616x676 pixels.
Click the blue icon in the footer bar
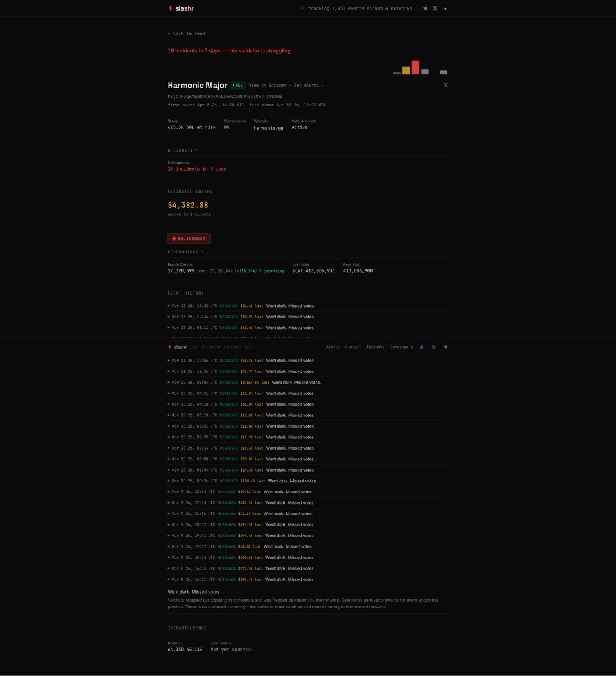click(x=421, y=347)
